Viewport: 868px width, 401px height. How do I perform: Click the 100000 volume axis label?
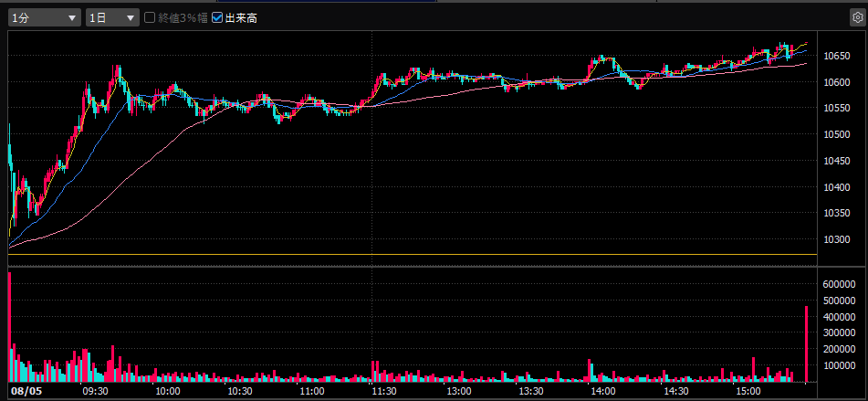pyautogui.click(x=839, y=365)
